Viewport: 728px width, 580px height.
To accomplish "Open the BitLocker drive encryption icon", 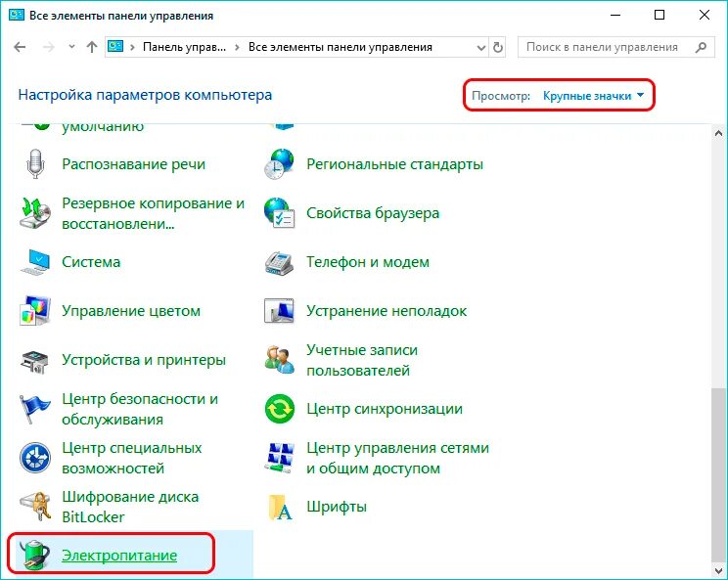I will [x=35, y=507].
